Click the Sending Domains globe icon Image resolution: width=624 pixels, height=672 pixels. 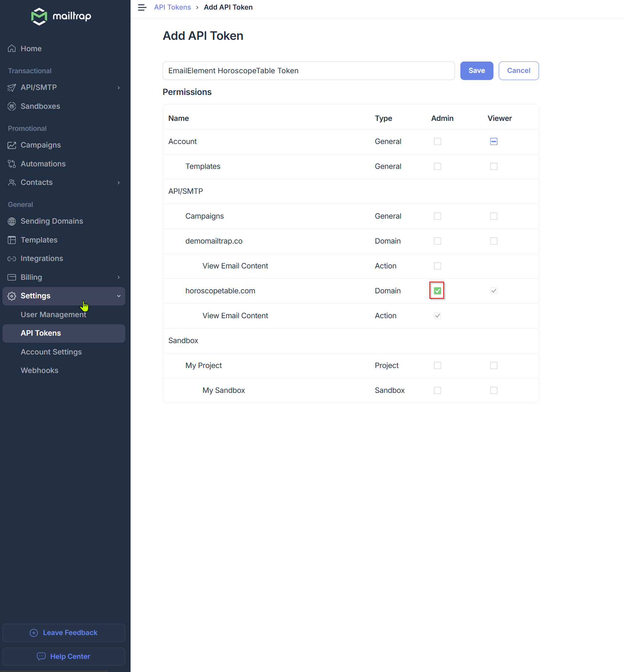tap(12, 221)
